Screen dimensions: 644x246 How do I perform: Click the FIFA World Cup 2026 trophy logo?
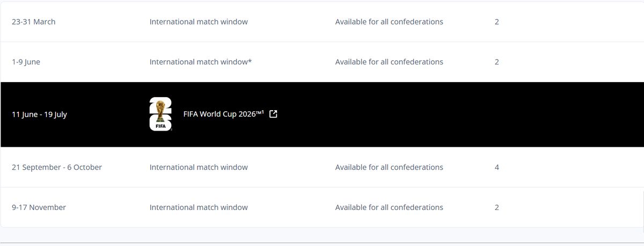160,114
